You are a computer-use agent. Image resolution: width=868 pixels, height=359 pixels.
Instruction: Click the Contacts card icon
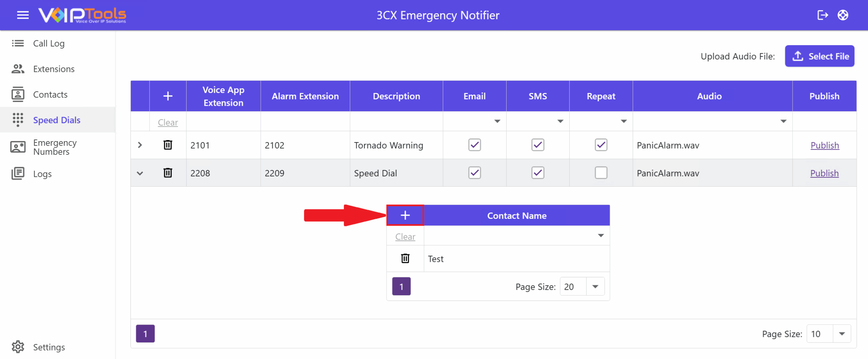tap(18, 94)
